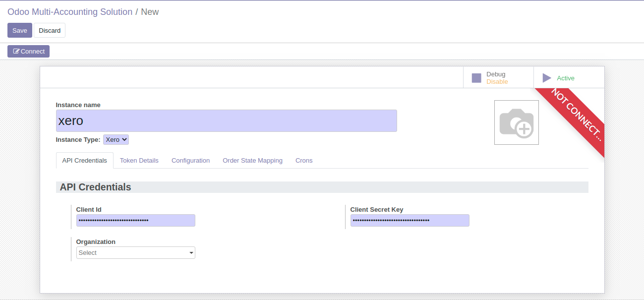Open Odoo Multi-Accounting Solution breadcrumb link
Screen dimensions: 644x300
pos(70,12)
